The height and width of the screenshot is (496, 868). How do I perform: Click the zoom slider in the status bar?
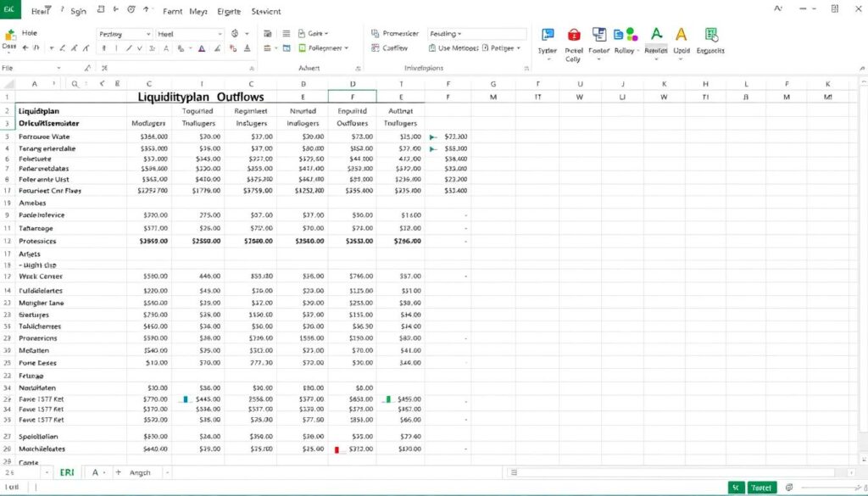click(x=831, y=488)
